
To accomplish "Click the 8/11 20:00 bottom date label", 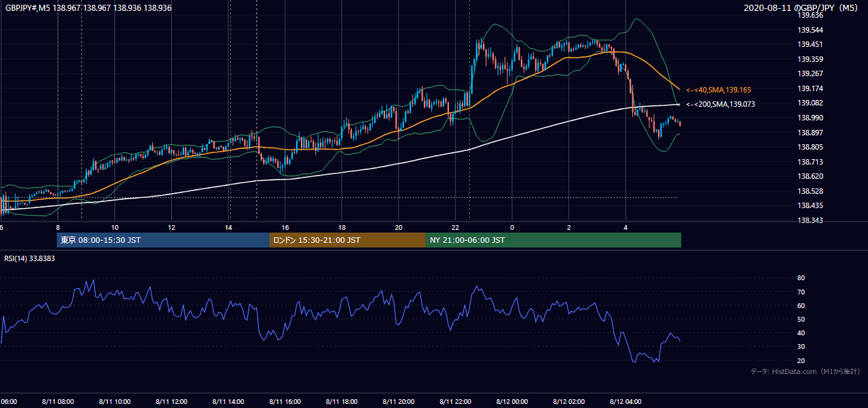I will (399, 401).
